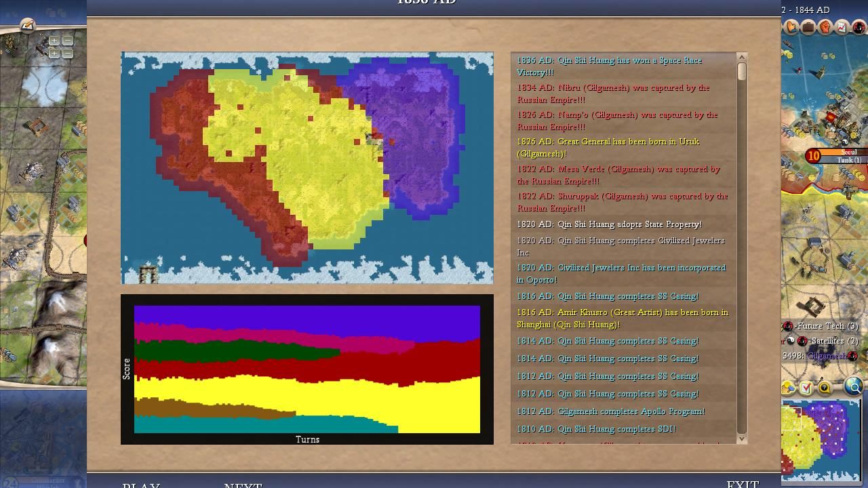Open the Civics Advisor fist icon
This screenshot has height=488, width=868.
pos(825,27)
